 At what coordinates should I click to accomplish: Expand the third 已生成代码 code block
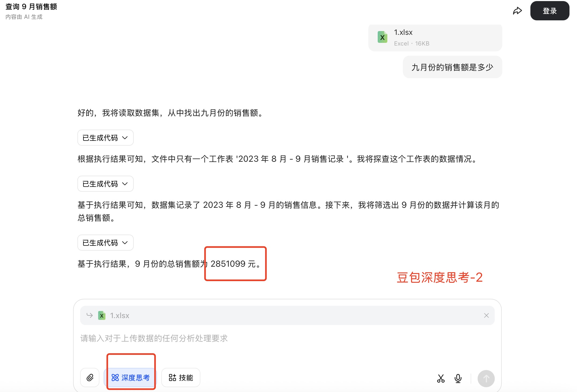coord(105,243)
